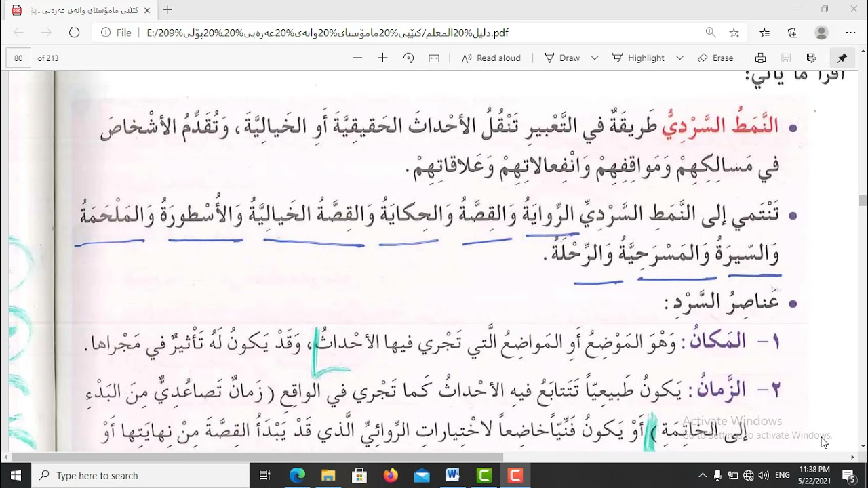Select the Draw tool
868x488 pixels.
[563, 58]
